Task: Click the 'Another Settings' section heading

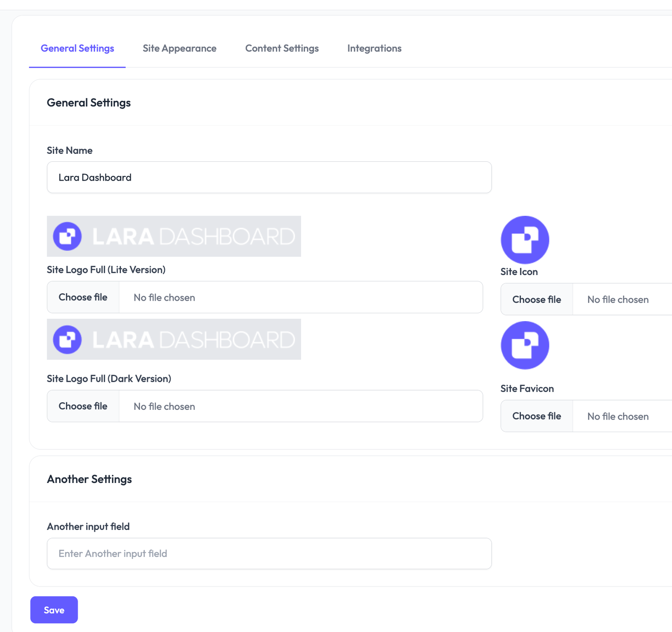Action: 89,479
